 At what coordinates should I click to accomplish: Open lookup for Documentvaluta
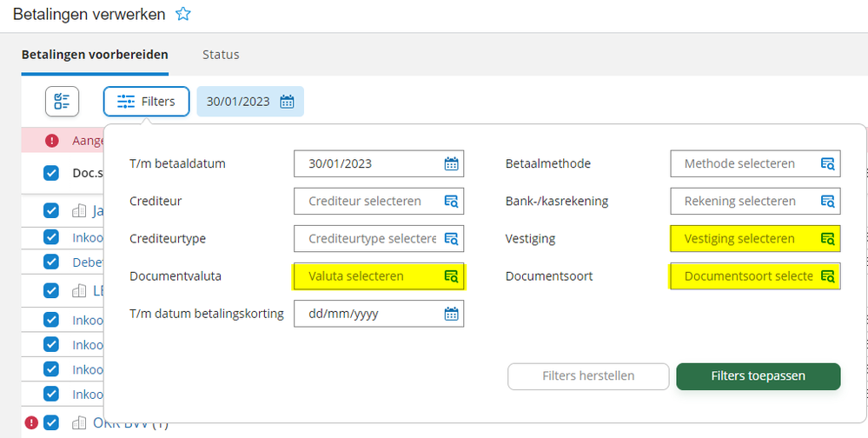(x=452, y=276)
